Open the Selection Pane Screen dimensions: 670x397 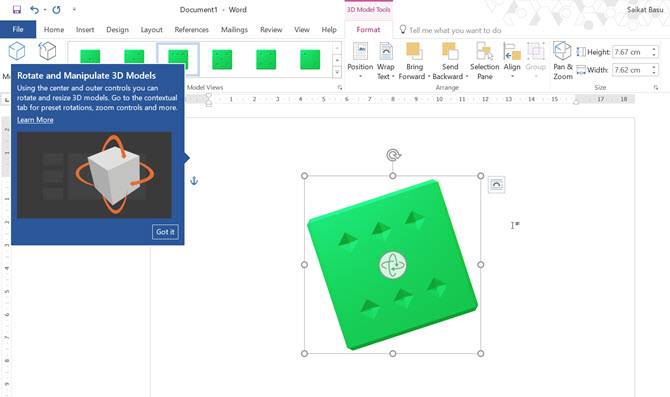coord(485,60)
